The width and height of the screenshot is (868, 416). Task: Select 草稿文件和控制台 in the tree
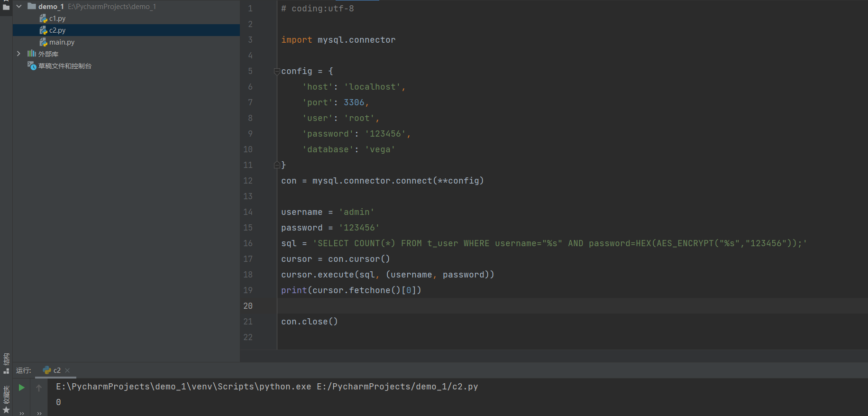[x=65, y=66]
